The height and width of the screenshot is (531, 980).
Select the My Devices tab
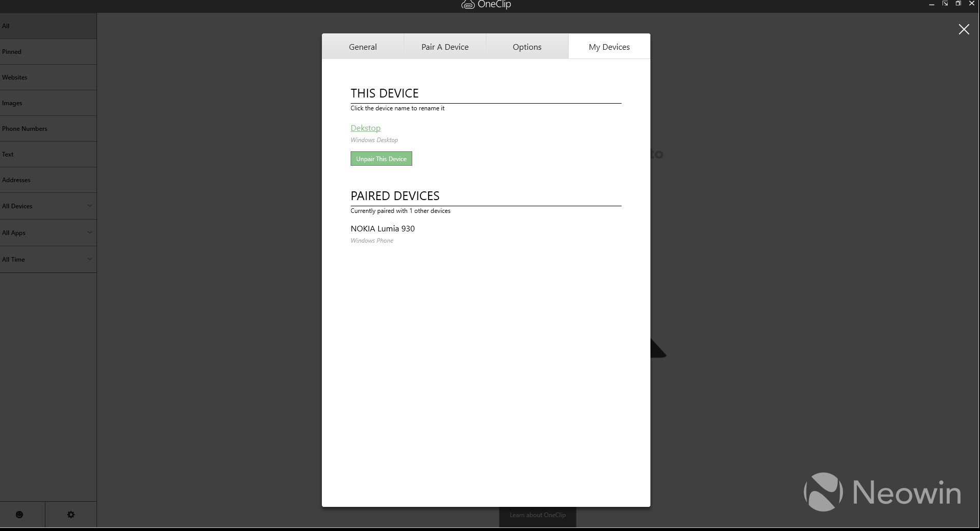(x=609, y=47)
